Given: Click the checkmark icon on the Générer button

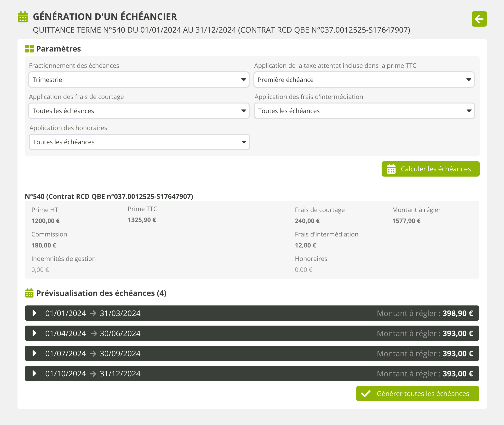Looking at the screenshot, I should [366, 394].
